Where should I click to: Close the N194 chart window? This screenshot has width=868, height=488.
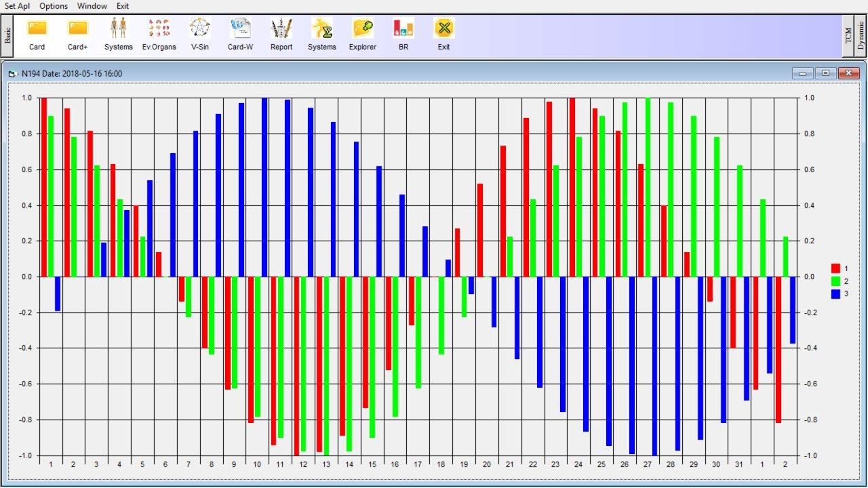[x=849, y=73]
